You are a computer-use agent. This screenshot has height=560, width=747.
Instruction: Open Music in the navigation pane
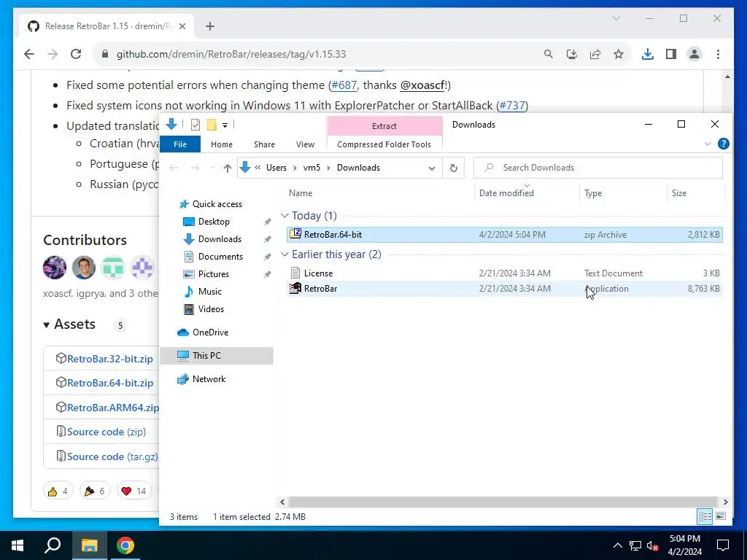coord(209,292)
